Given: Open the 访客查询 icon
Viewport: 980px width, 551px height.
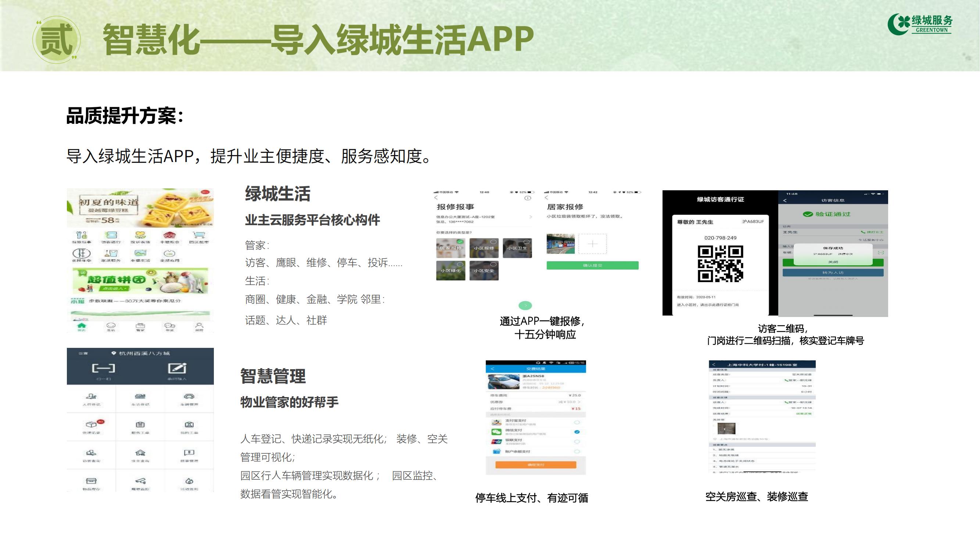Looking at the screenshot, I should pyautogui.click(x=91, y=453).
